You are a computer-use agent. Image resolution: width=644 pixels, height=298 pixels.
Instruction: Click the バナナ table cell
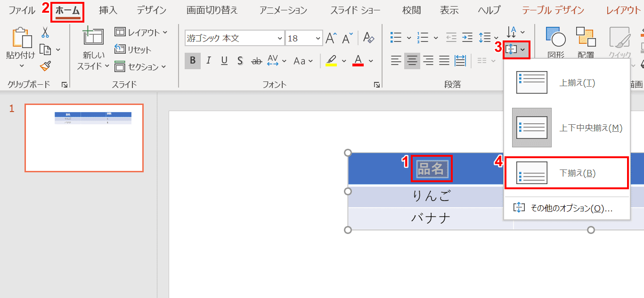click(x=431, y=218)
